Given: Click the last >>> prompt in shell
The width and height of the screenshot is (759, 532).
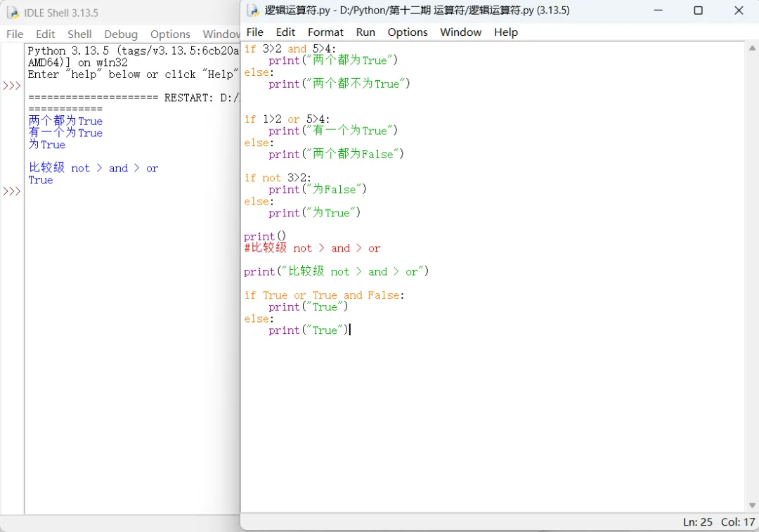Looking at the screenshot, I should click(x=12, y=191).
